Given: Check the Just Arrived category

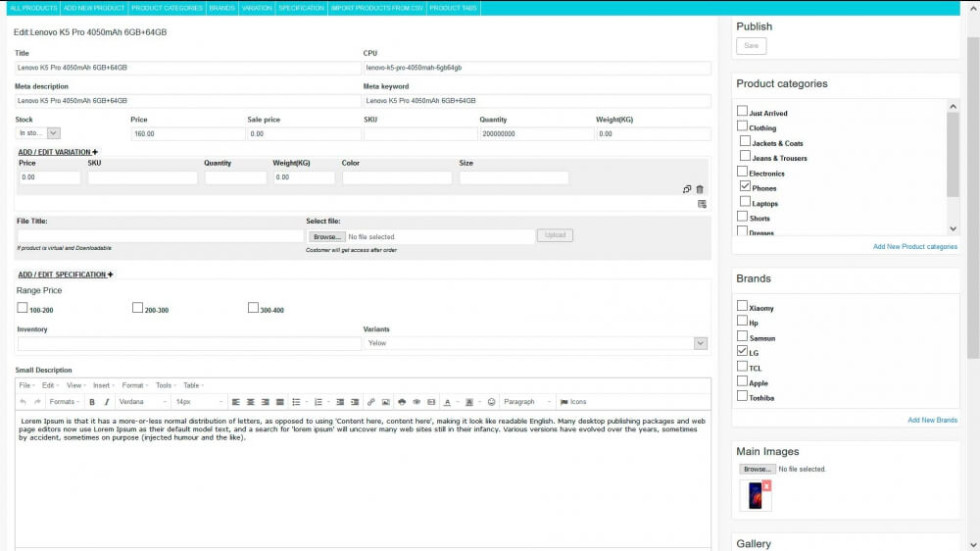Looking at the screenshot, I should [742, 111].
